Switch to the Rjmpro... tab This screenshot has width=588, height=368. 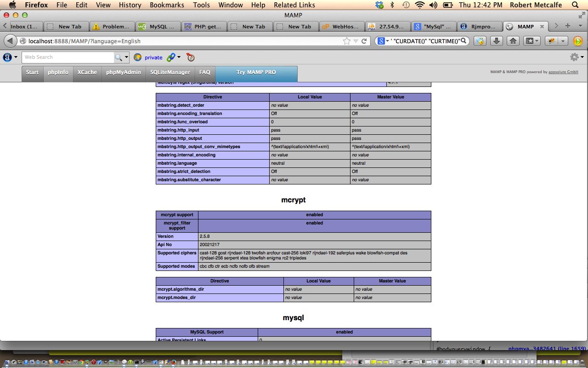tap(480, 26)
